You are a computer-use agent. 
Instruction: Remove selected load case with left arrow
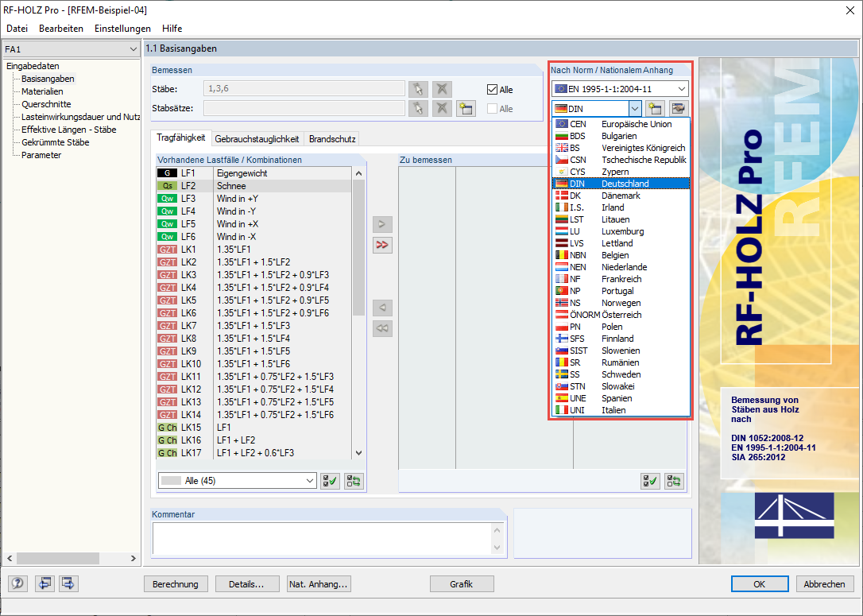coord(382,308)
